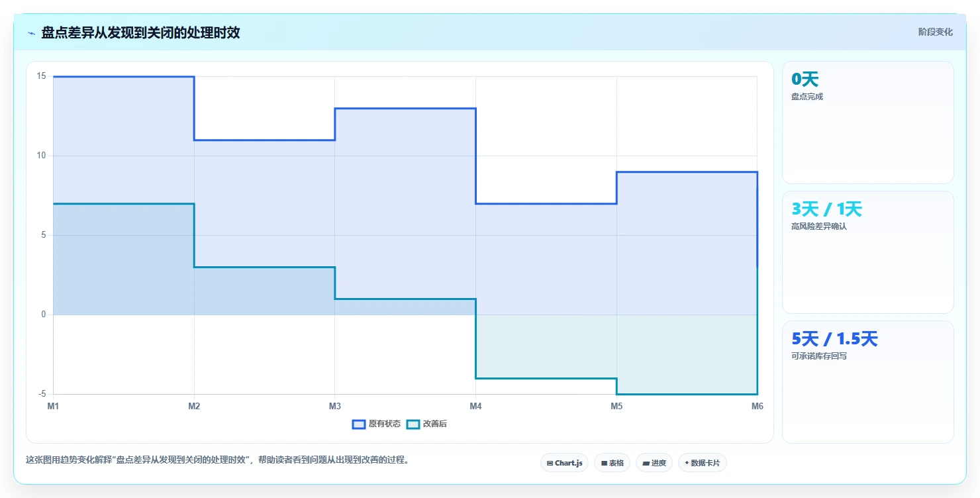Click the 高风险差异确认 card caption
Screen dimensions: 980x498
click(x=819, y=226)
